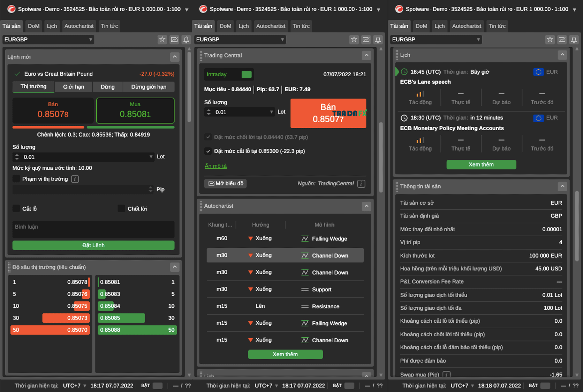Collapse the Trading Central panel

click(366, 55)
